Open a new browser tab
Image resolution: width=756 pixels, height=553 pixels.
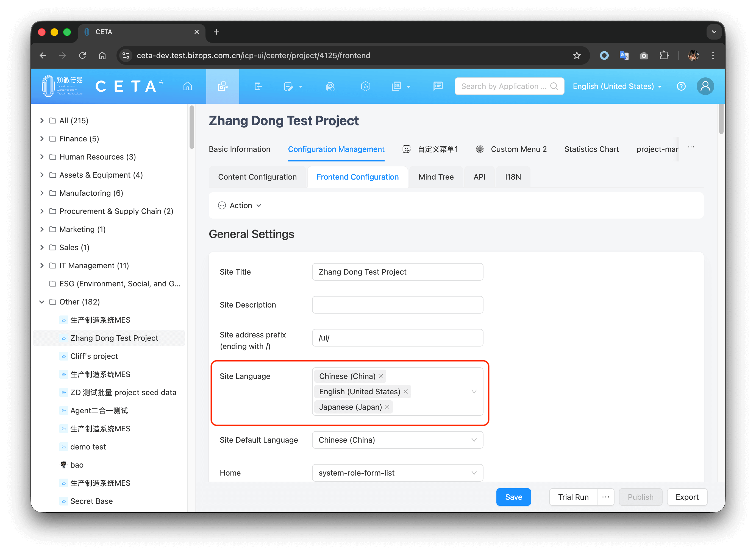(x=216, y=32)
